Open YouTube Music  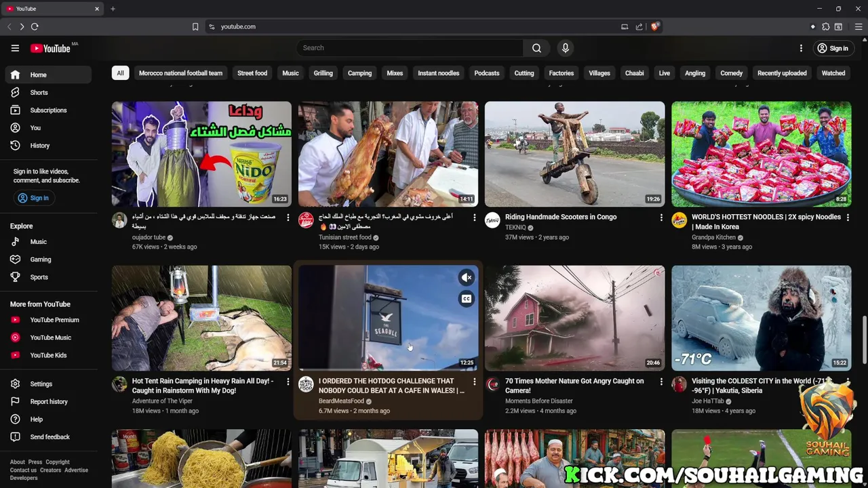tap(47, 338)
